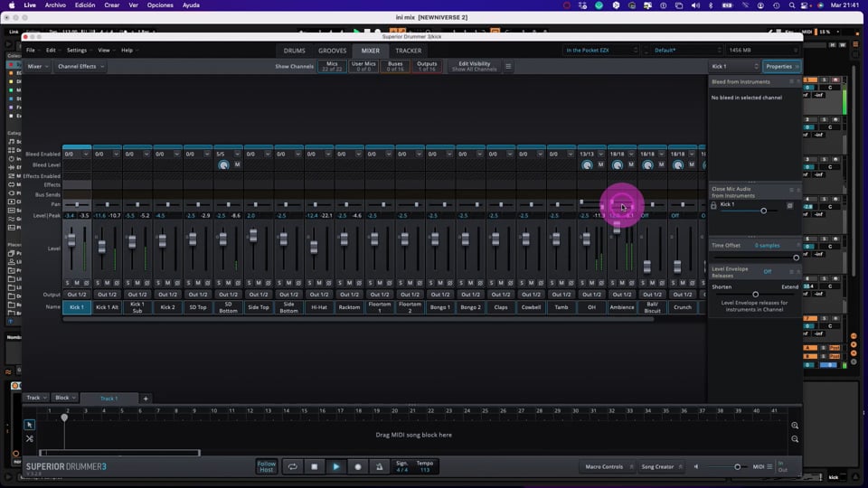The width and height of the screenshot is (868, 488).
Task: Click the Kick 1 lock icon in Properties
Action: [x=713, y=205]
